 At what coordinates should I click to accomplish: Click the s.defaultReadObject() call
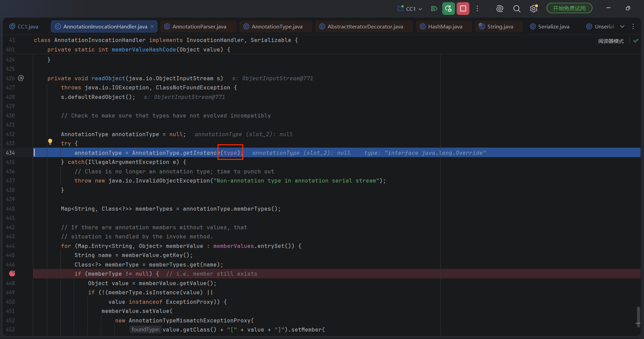tap(98, 97)
